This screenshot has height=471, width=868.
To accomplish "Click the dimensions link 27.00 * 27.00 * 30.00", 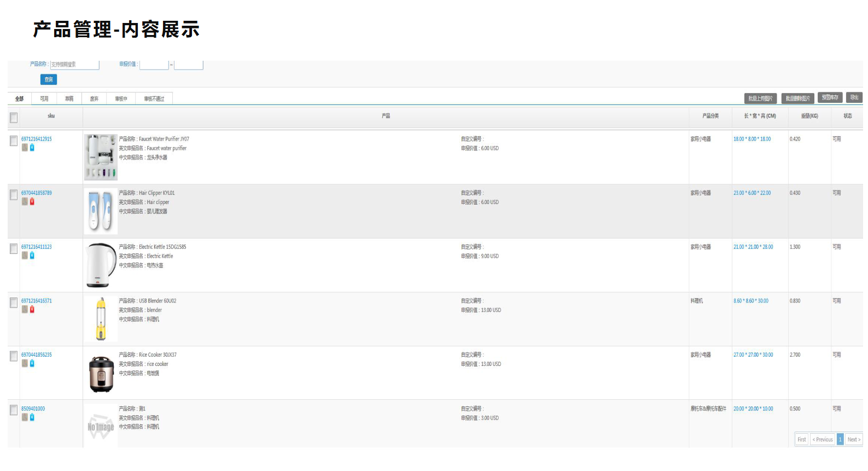I will click(x=753, y=355).
